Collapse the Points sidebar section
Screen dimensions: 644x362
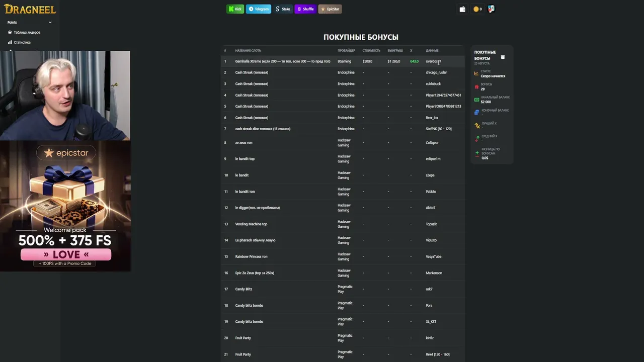(x=50, y=23)
